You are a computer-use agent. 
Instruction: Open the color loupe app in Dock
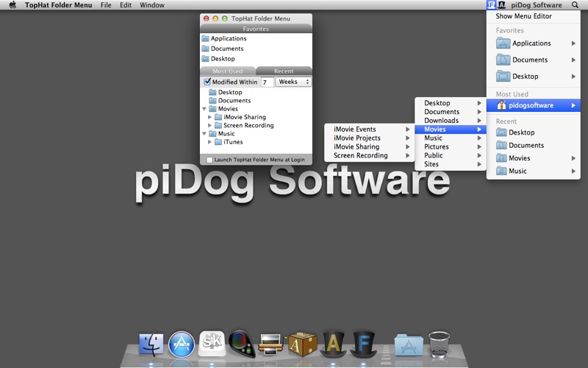pyautogui.click(x=242, y=344)
